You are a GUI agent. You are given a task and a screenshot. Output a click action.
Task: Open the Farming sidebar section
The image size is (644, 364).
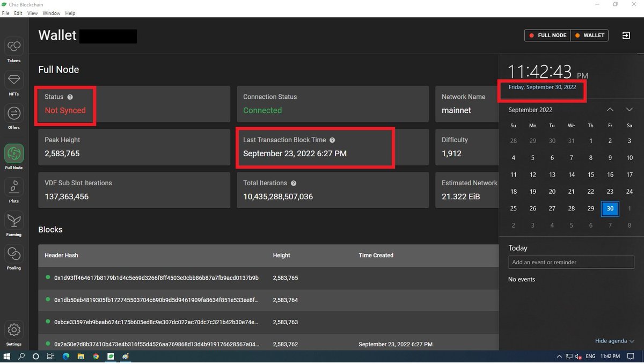(14, 224)
